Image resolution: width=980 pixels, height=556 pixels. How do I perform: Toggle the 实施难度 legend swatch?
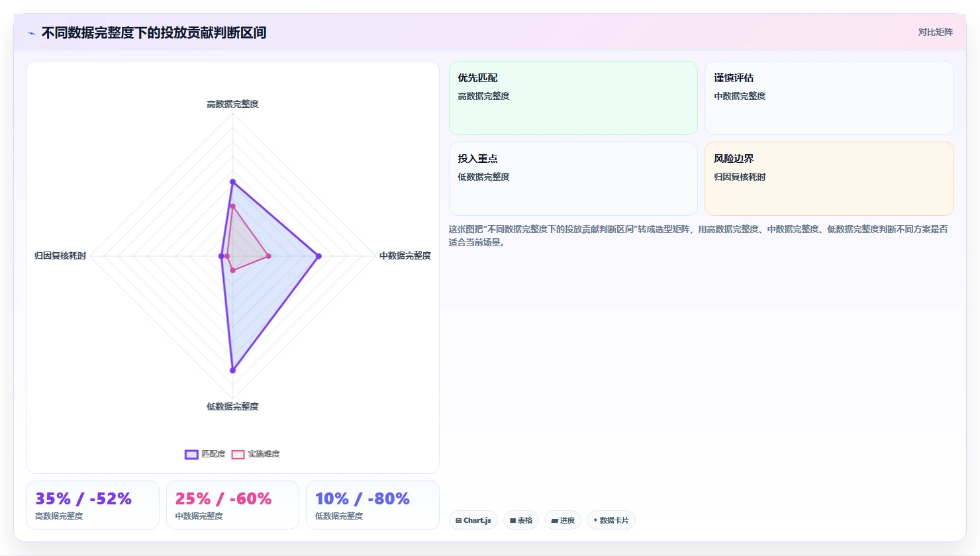coord(238,455)
